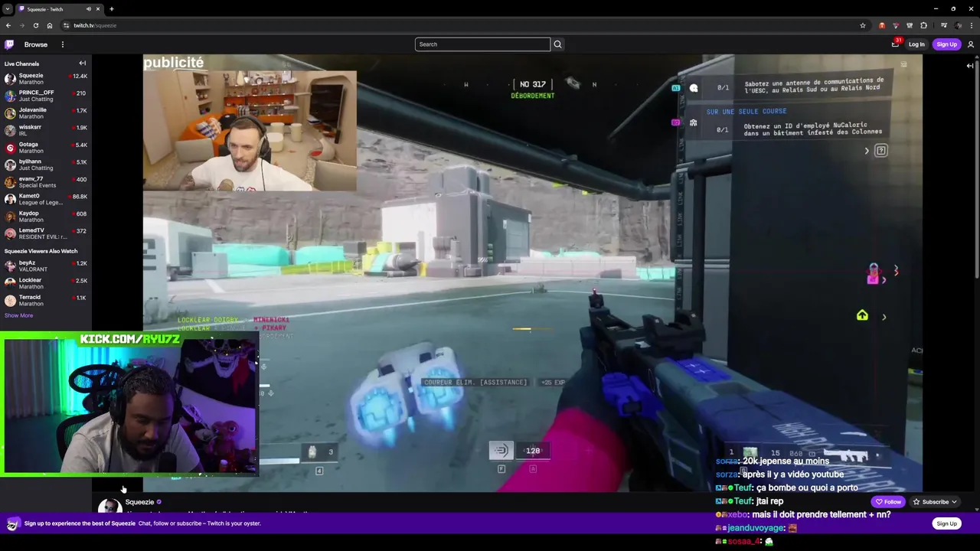
Task: Go back to the previous page
Action: pos(8,25)
